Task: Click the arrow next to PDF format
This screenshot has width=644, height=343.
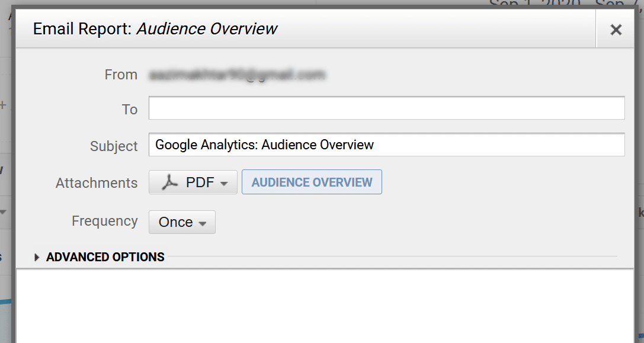Action: tap(224, 184)
